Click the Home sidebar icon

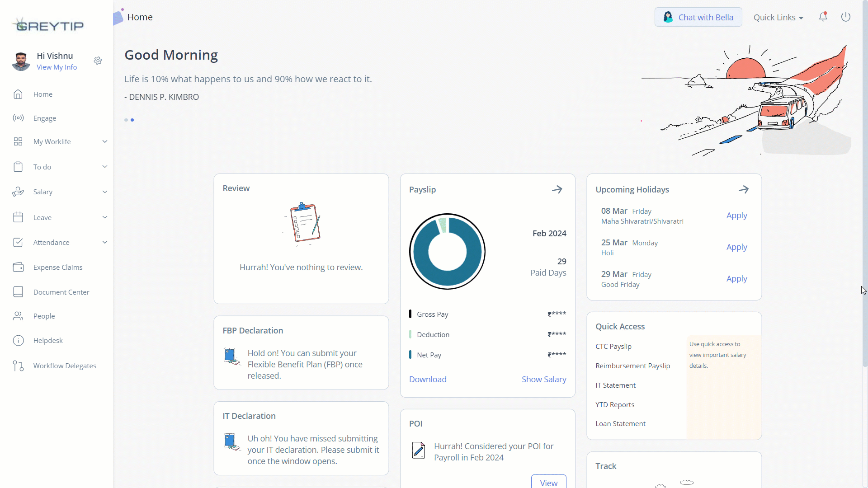[18, 94]
